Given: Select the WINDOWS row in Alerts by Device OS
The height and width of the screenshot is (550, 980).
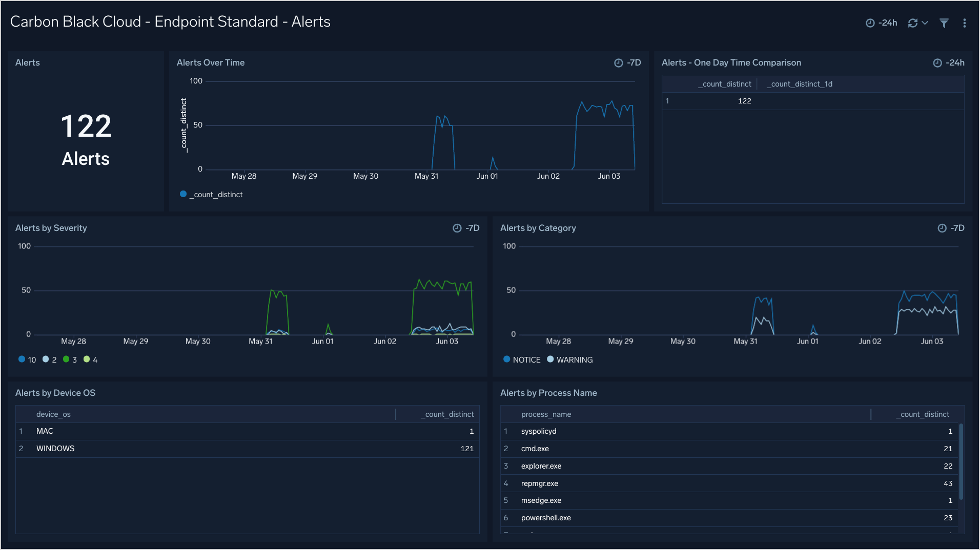Looking at the screenshot, I should click(x=55, y=448).
